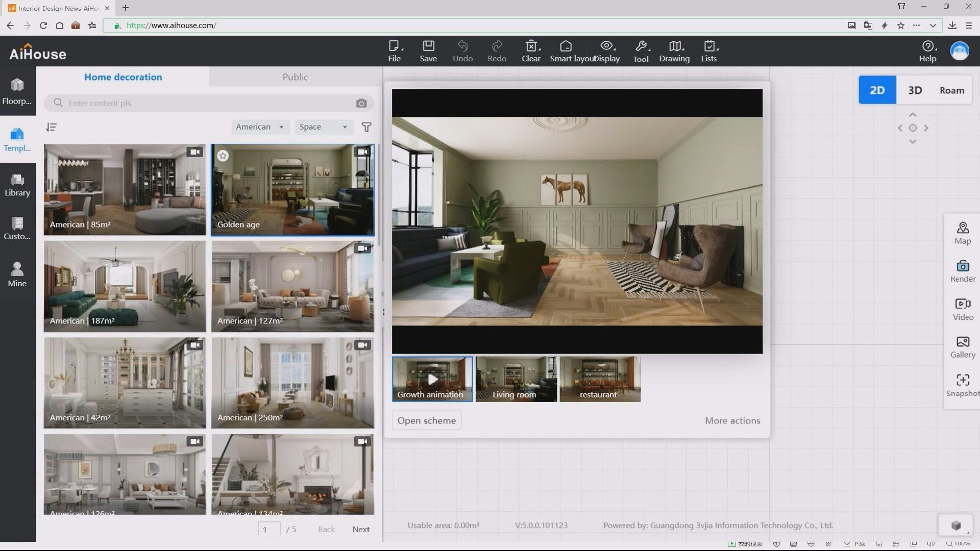Open the American style dropdown
980x551 pixels.
(x=260, y=127)
